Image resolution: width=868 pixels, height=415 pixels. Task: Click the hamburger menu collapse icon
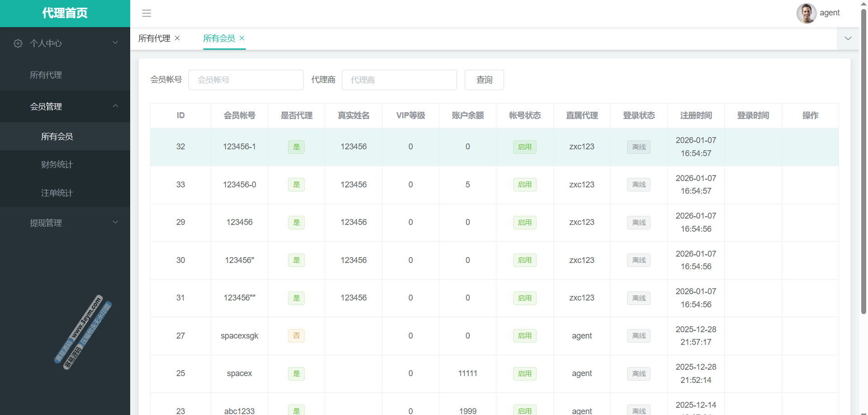[146, 13]
